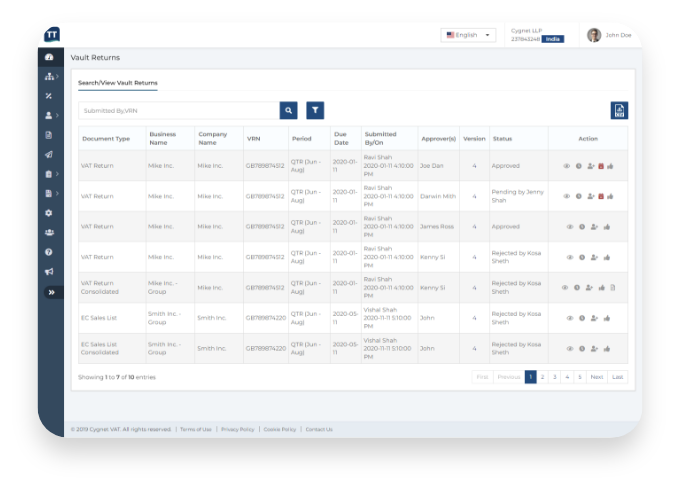Click 'Darwin Mith' approver cell

pos(438,196)
